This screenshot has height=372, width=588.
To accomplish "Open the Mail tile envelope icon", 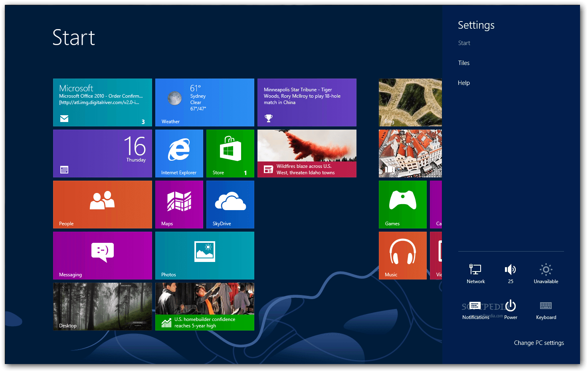I will pyautogui.click(x=64, y=118).
